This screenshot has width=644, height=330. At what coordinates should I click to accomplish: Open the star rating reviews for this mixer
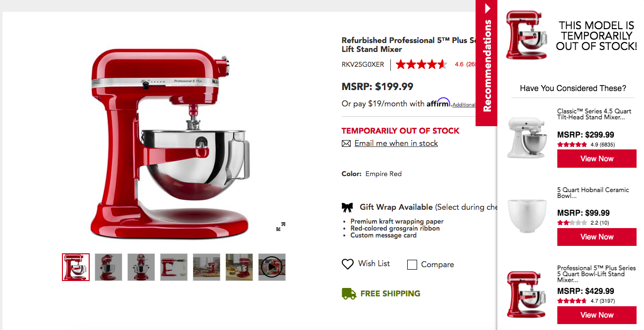pos(422,64)
